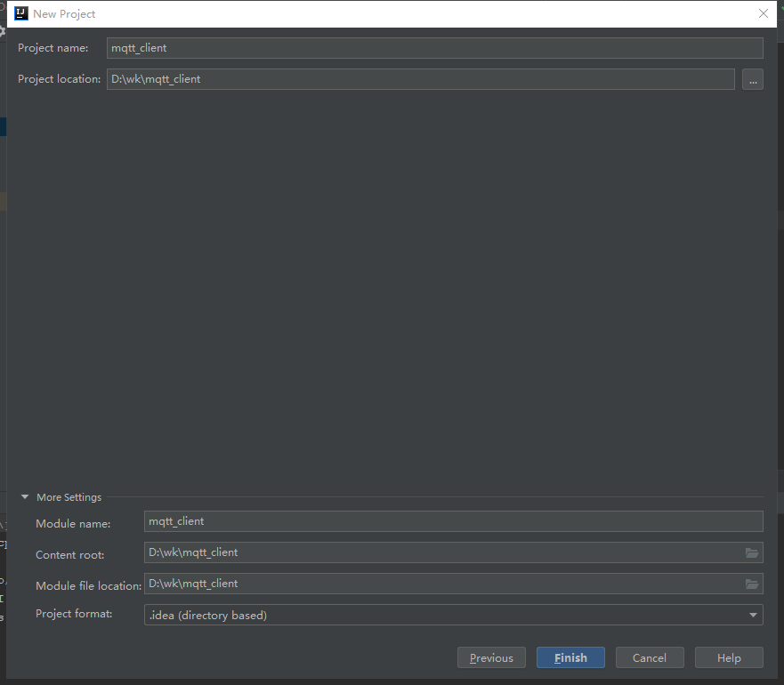Open folder browser for Module file location
Image resolution: width=784 pixels, height=685 pixels.
tap(751, 584)
